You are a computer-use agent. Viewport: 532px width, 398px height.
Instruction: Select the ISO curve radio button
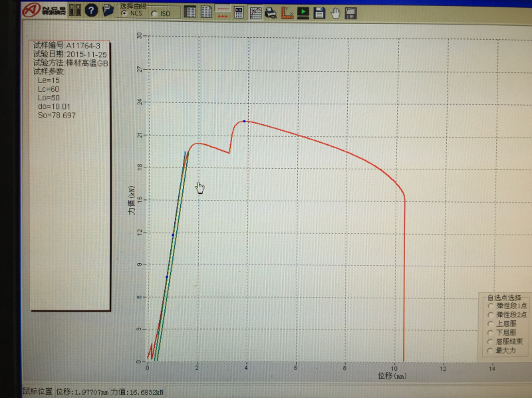tap(154, 13)
